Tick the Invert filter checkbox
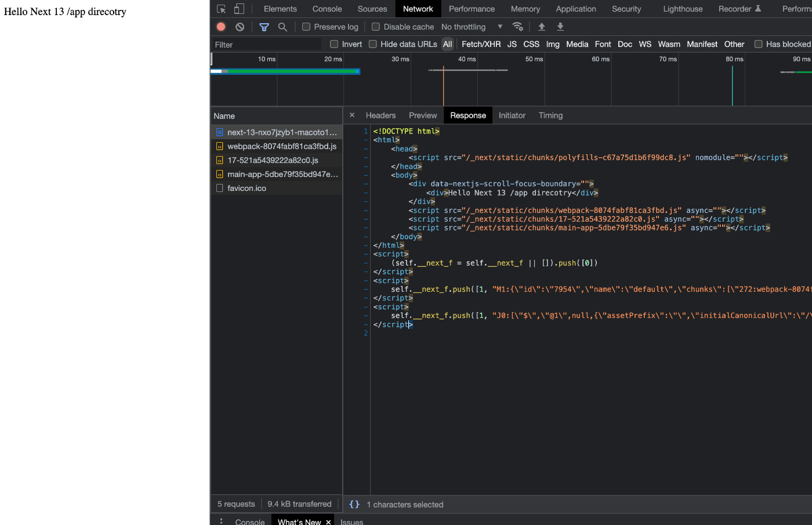812x525 pixels. point(334,44)
